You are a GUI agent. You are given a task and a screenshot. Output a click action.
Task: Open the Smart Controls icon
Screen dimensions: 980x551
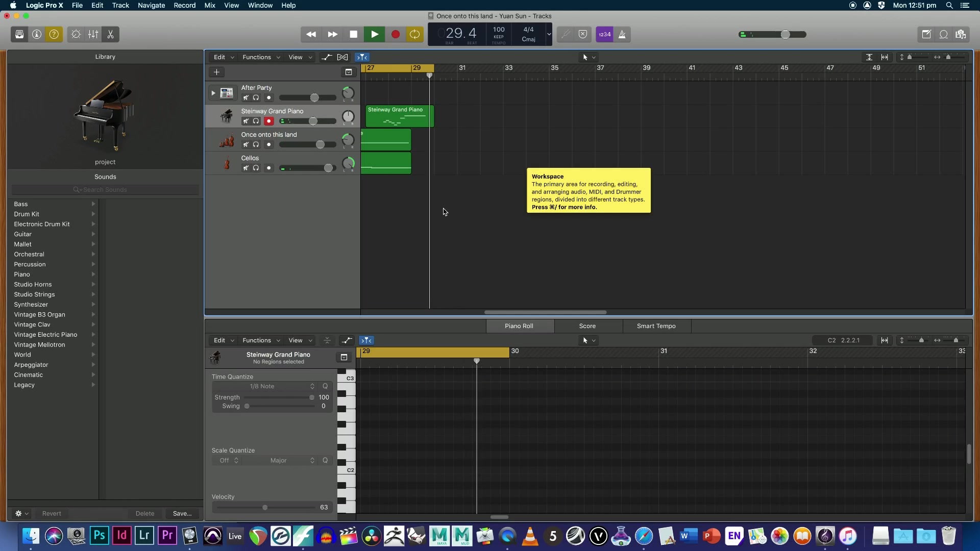pyautogui.click(x=76, y=34)
